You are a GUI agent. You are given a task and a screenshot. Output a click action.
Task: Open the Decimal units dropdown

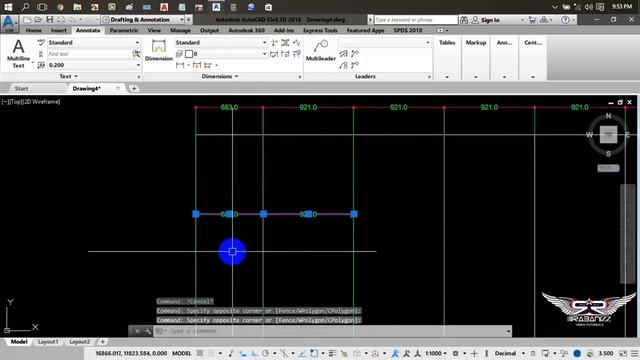coord(509,353)
